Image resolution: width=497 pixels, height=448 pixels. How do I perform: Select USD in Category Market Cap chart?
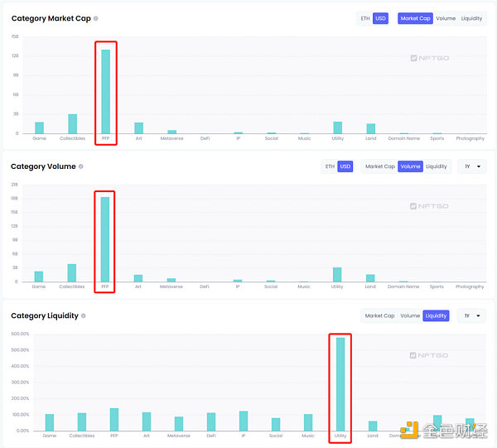point(380,18)
